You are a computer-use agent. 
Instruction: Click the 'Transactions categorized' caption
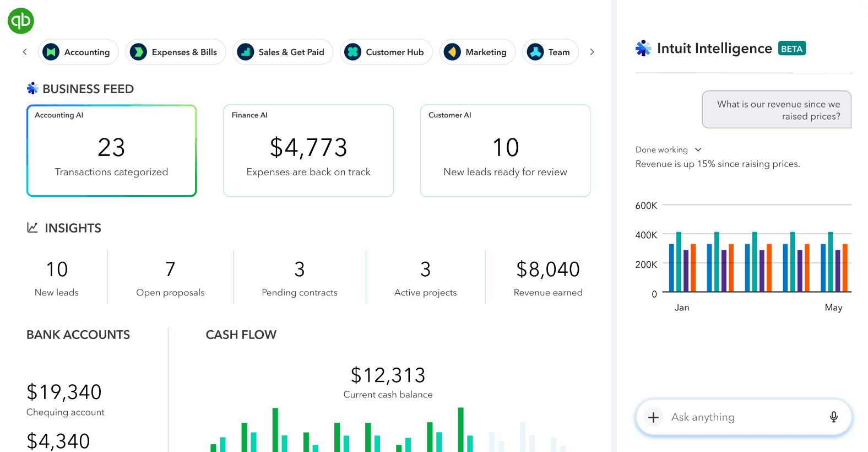click(112, 172)
